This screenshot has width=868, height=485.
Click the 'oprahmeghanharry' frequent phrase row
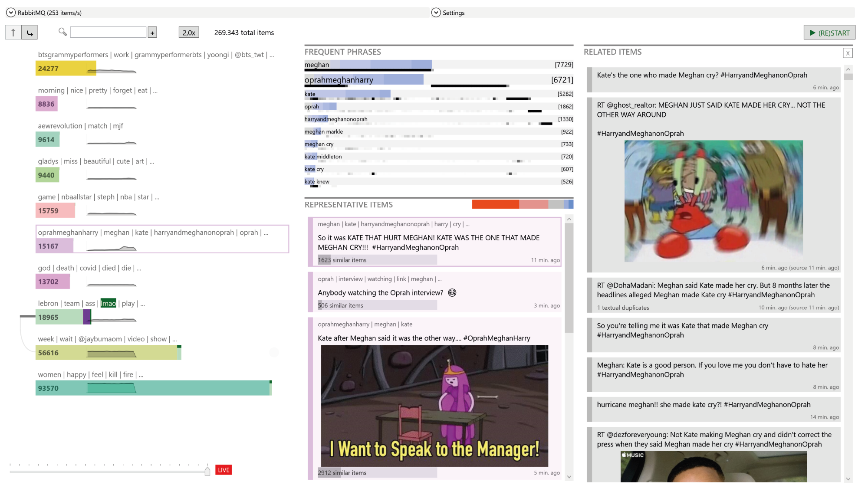[439, 80]
